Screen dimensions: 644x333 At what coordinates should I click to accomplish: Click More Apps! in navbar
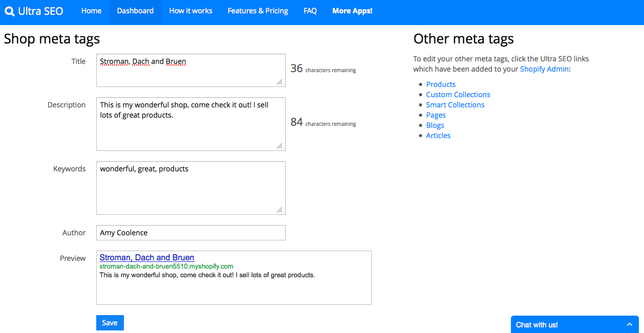click(x=352, y=11)
